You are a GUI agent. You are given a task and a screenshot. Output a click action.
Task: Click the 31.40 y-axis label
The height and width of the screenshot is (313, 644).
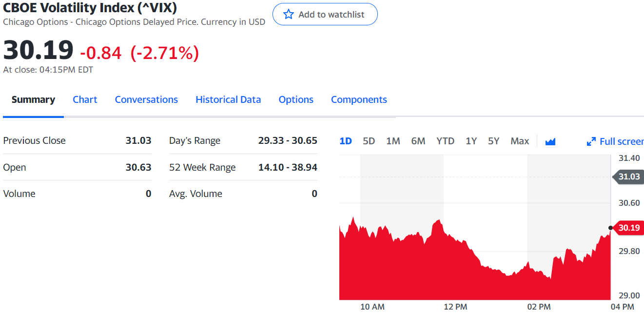point(629,158)
